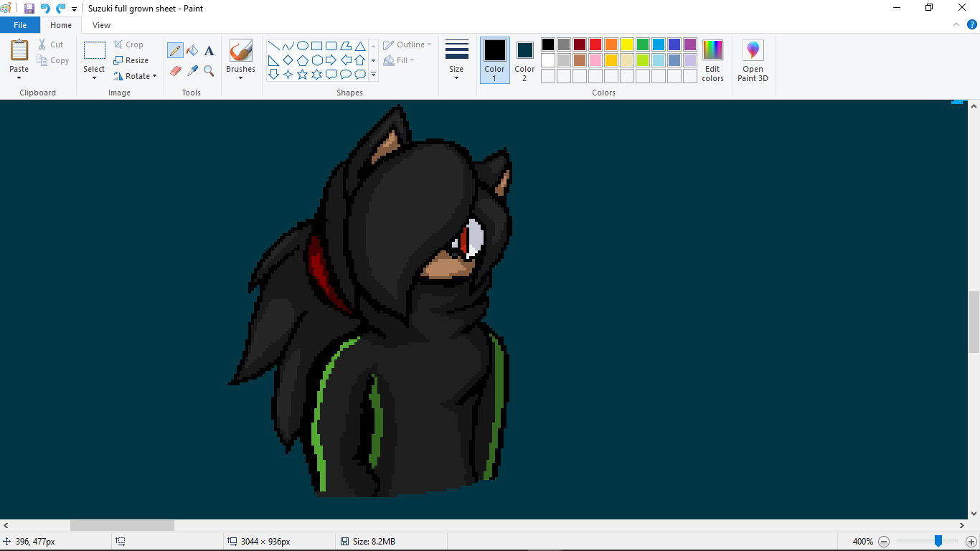Click the Undo arrow in title bar
The width and height of the screenshot is (980, 551).
coord(45,9)
